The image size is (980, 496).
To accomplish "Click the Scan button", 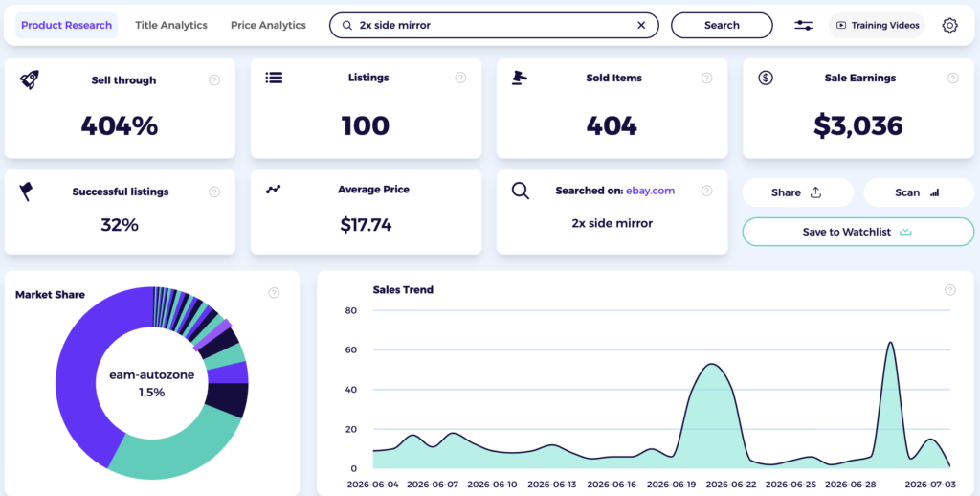I will (919, 192).
